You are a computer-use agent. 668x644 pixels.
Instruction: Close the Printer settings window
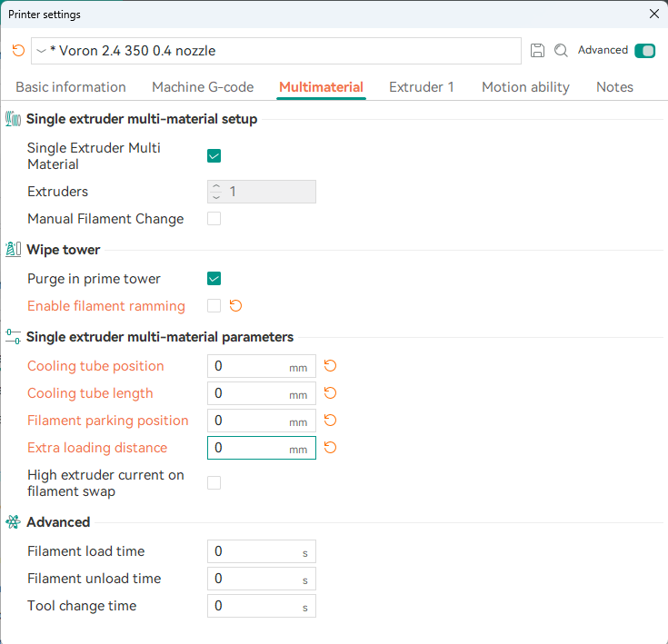coord(653,14)
